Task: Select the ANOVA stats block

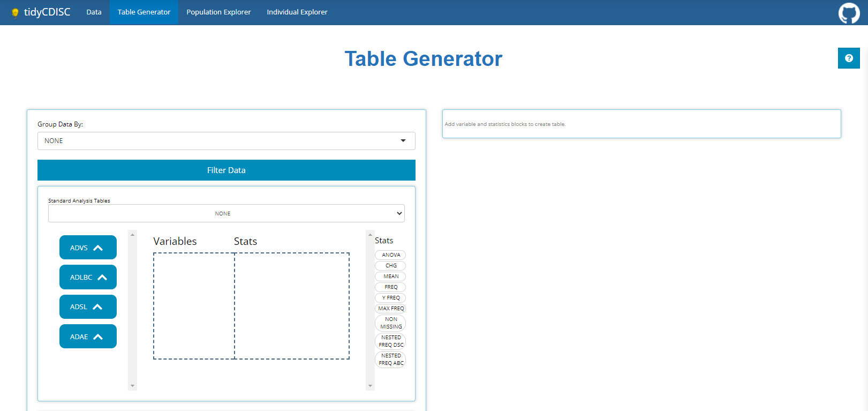Action: (391, 255)
